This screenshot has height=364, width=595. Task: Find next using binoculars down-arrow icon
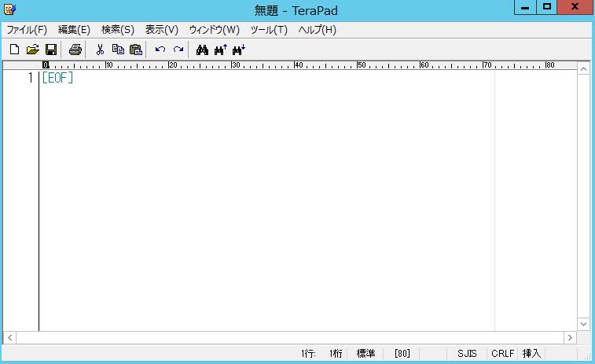239,50
